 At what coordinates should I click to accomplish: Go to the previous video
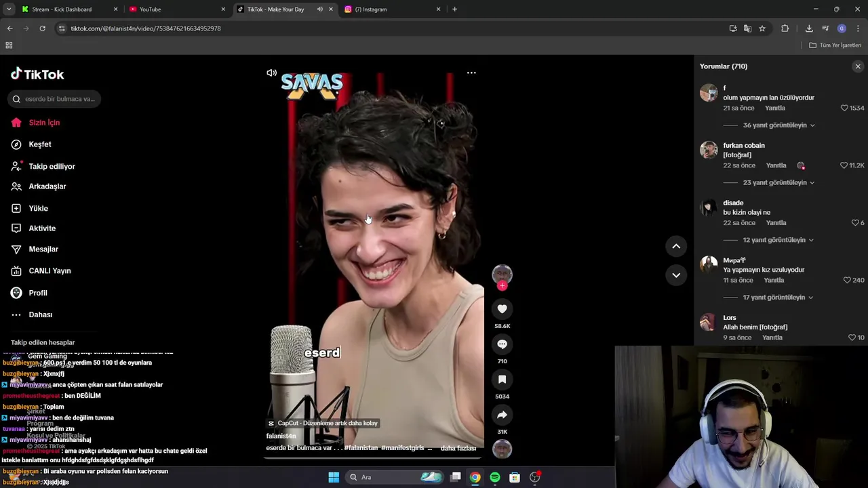676,247
